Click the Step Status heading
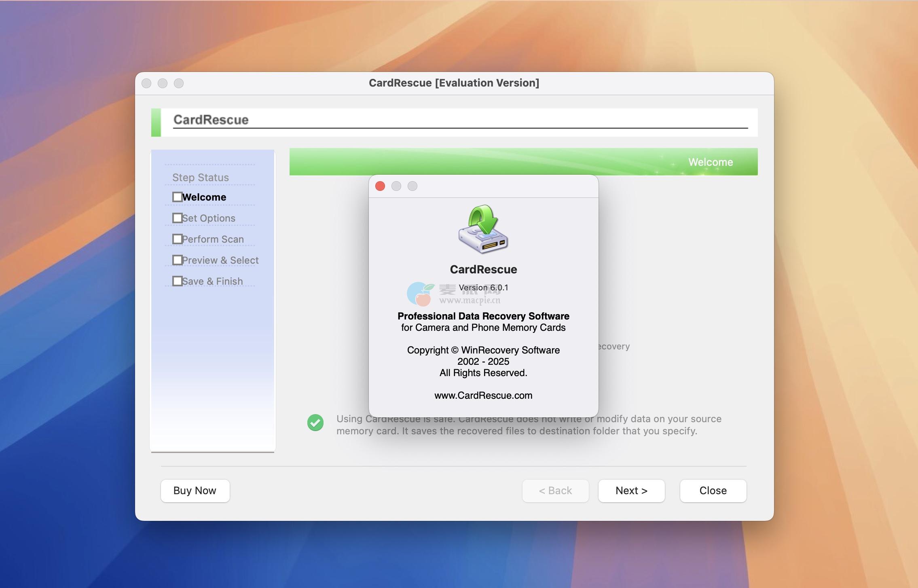 [201, 178]
